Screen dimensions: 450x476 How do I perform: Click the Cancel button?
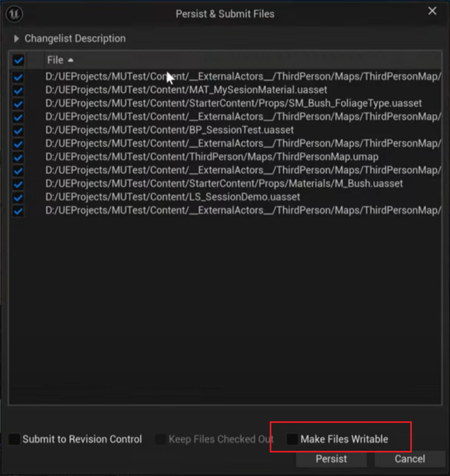(409, 459)
